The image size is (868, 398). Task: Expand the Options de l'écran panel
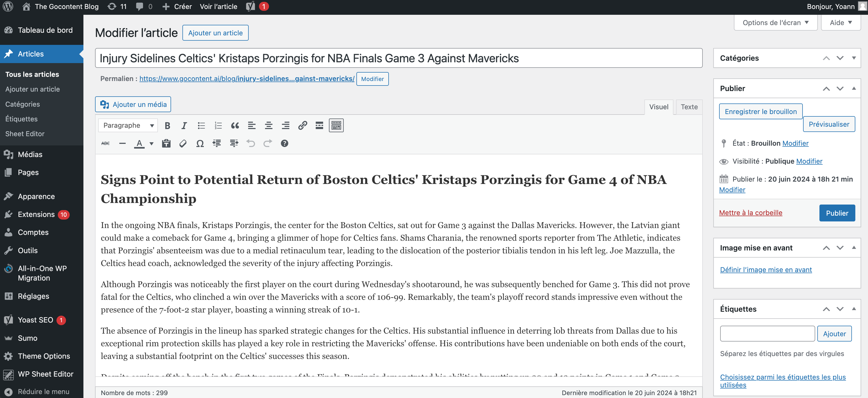(775, 23)
